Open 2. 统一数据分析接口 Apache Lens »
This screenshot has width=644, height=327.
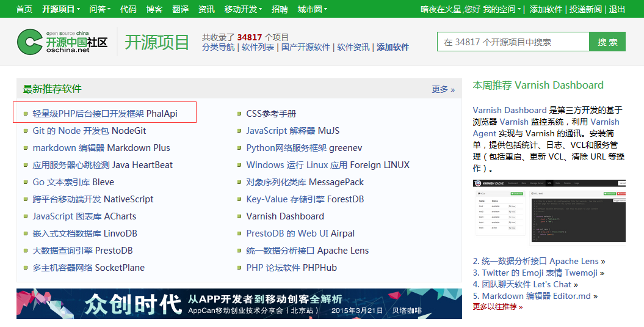point(539,261)
